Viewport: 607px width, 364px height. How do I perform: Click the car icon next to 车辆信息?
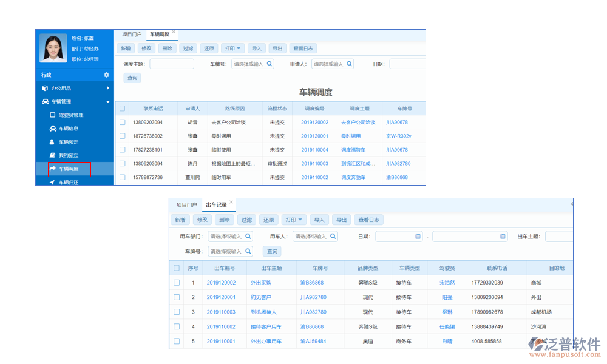click(x=52, y=129)
